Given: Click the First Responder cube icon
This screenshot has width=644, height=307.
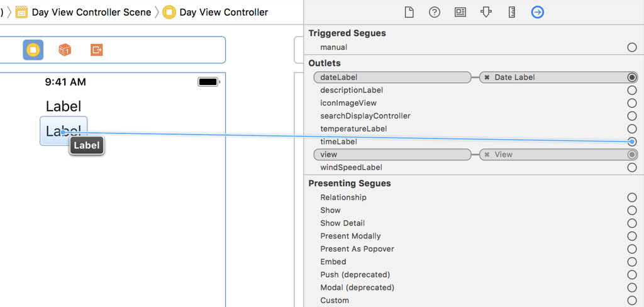Looking at the screenshot, I should [x=64, y=50].
